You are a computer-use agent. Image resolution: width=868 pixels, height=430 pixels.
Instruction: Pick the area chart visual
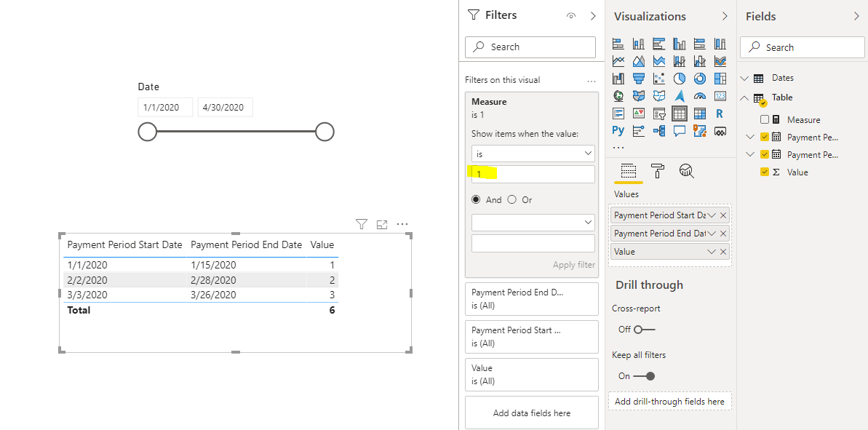point(639,61)
